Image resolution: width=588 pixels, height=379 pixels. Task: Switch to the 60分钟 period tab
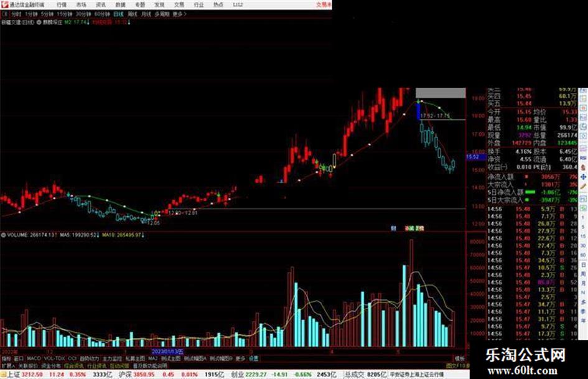tap(102, 14)
